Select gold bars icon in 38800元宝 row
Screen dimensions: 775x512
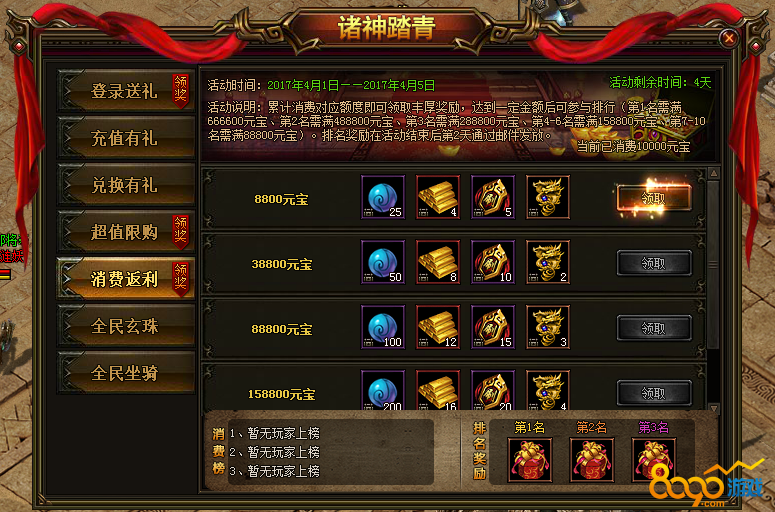pyautogui.click(x=438, y=262)
